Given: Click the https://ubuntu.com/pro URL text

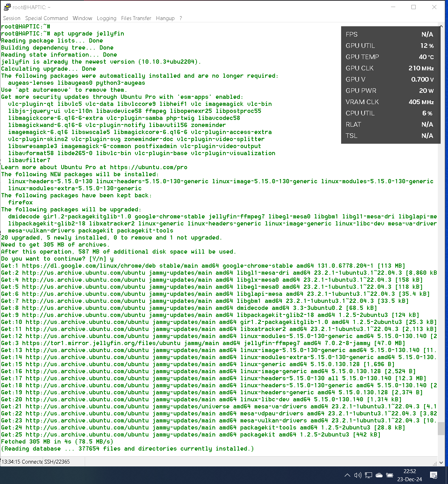Looking at the screenshot, I should coord(149,167).
